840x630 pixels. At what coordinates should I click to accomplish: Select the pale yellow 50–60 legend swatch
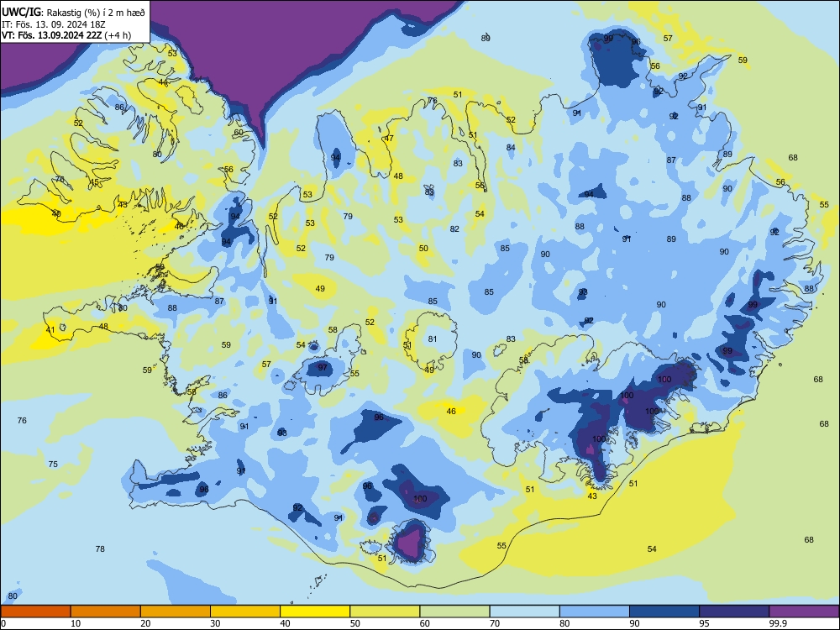click(385, 612)
